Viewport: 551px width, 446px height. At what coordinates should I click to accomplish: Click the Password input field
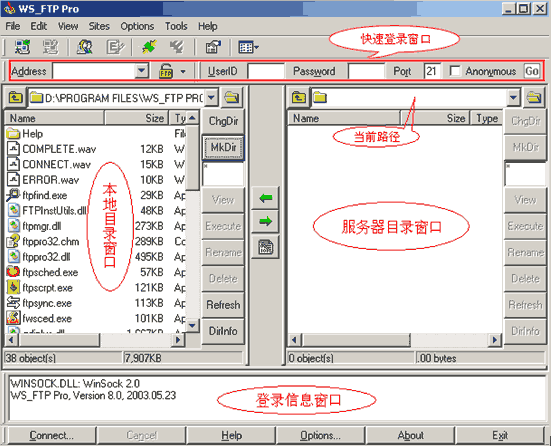click(x=366, y=71)
